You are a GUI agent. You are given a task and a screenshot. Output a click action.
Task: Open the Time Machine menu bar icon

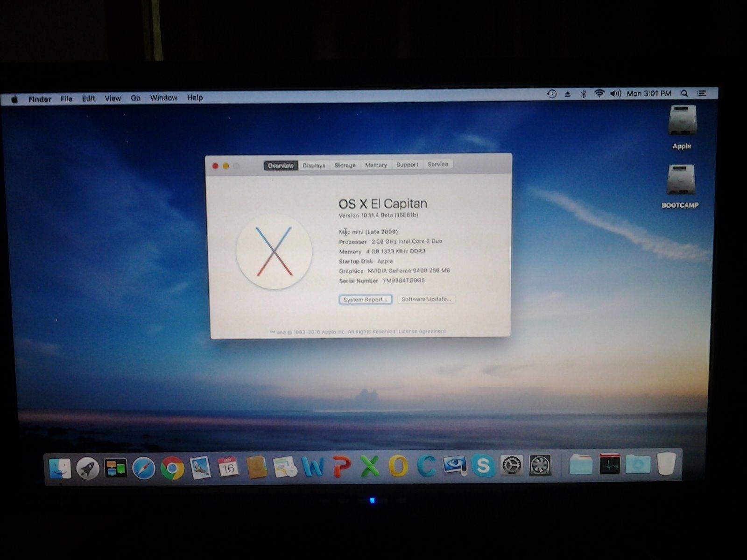tap(551, 94)
